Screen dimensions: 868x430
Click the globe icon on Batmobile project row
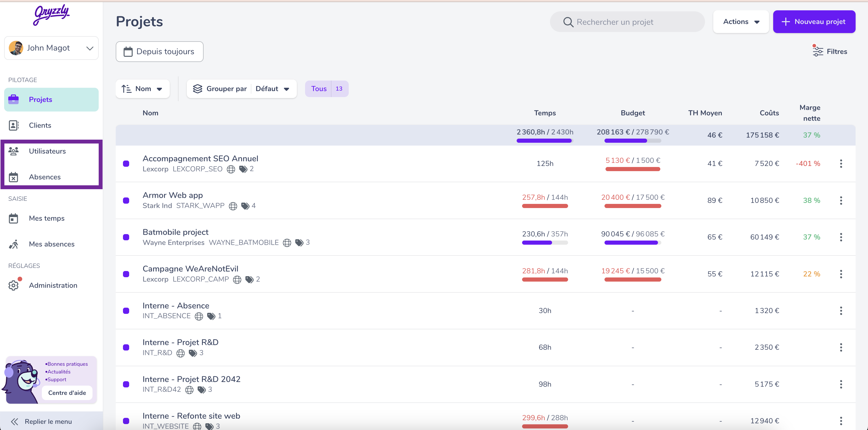click(x=287, y=242)
